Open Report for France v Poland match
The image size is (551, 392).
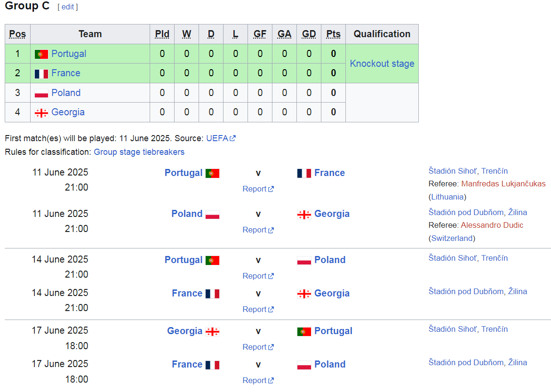258,381
